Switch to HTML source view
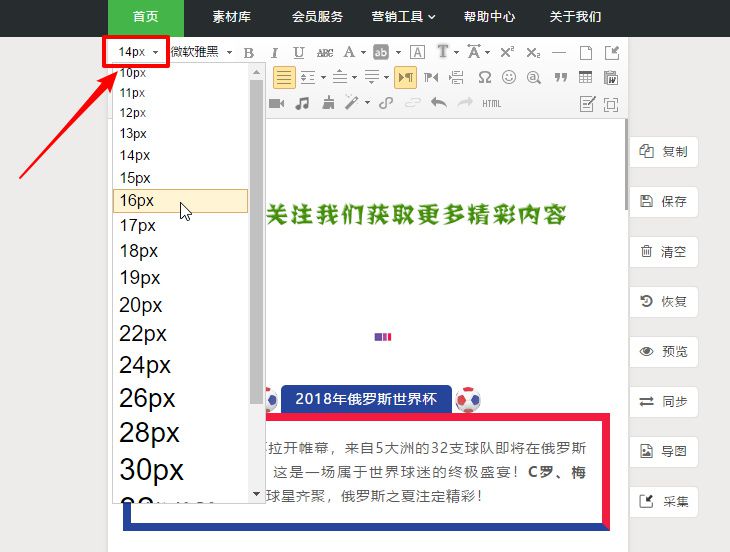The width and height of the screenshot is (730, 552). [492, 104]
